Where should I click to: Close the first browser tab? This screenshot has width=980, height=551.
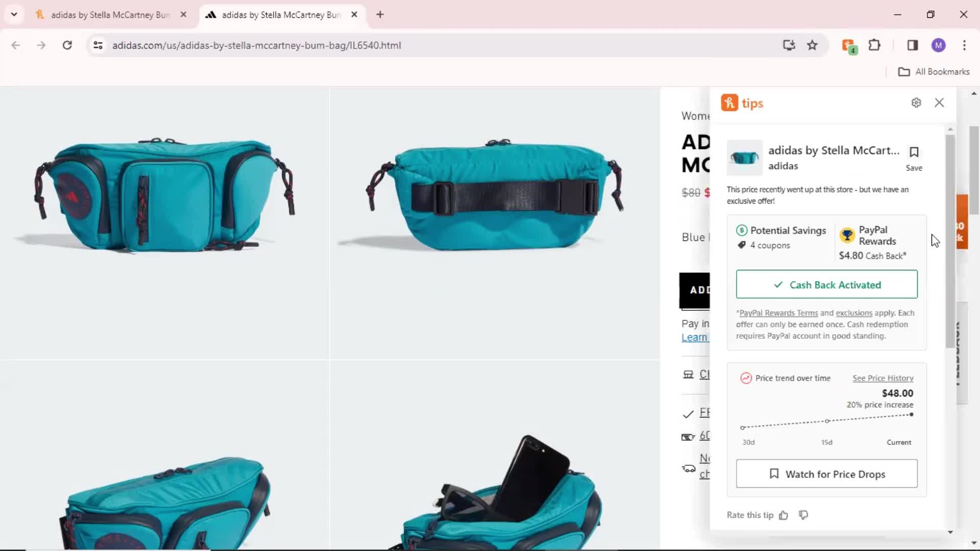[x=183, y=15]
